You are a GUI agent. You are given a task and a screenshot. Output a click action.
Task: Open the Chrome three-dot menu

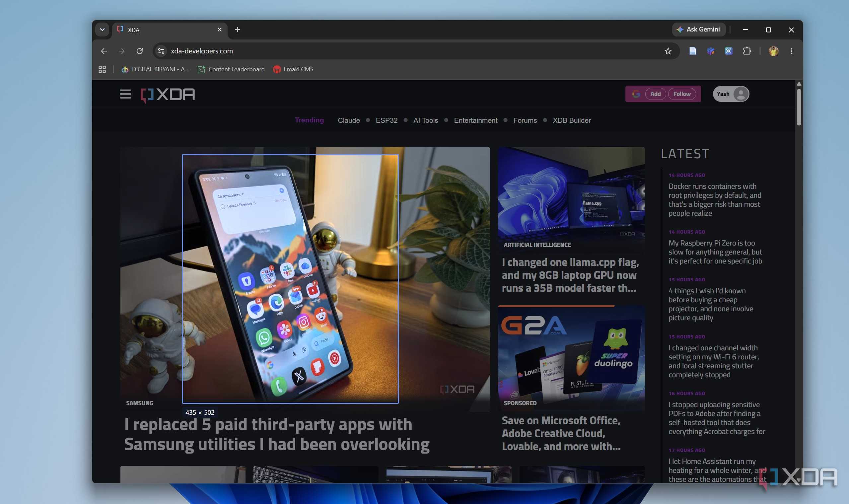792,51
